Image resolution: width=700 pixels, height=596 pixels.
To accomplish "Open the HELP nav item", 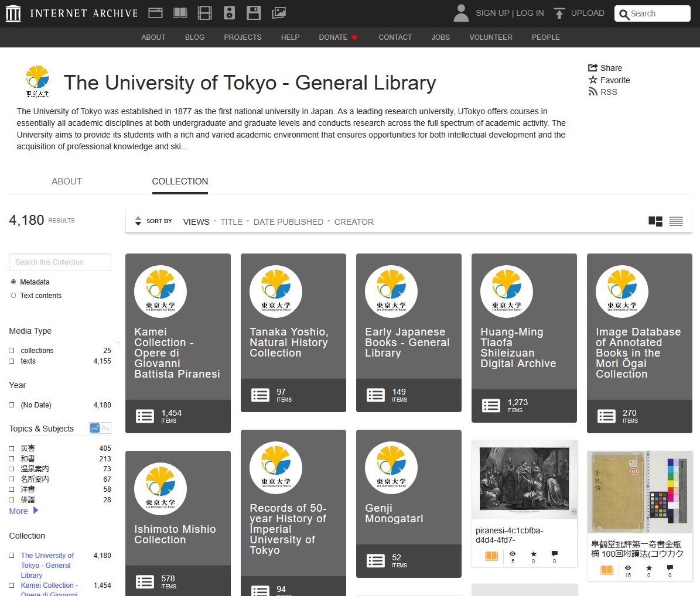I will pos(290,37).
